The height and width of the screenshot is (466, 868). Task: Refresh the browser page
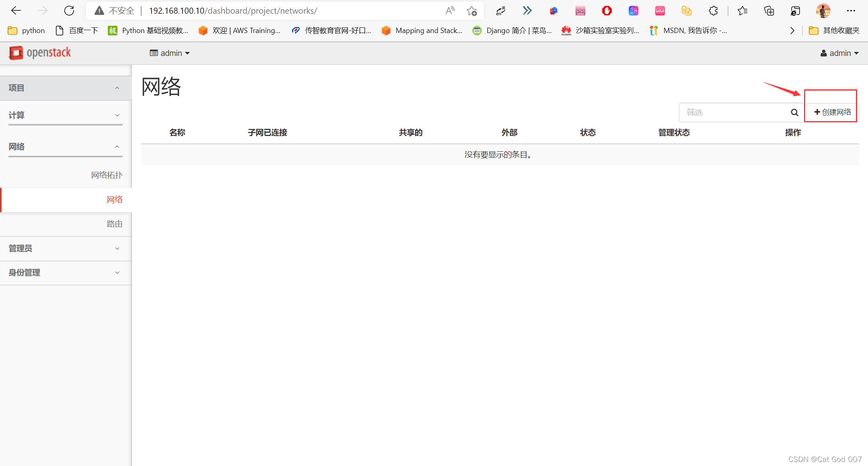pyautogui.click(x=69, y=11)
